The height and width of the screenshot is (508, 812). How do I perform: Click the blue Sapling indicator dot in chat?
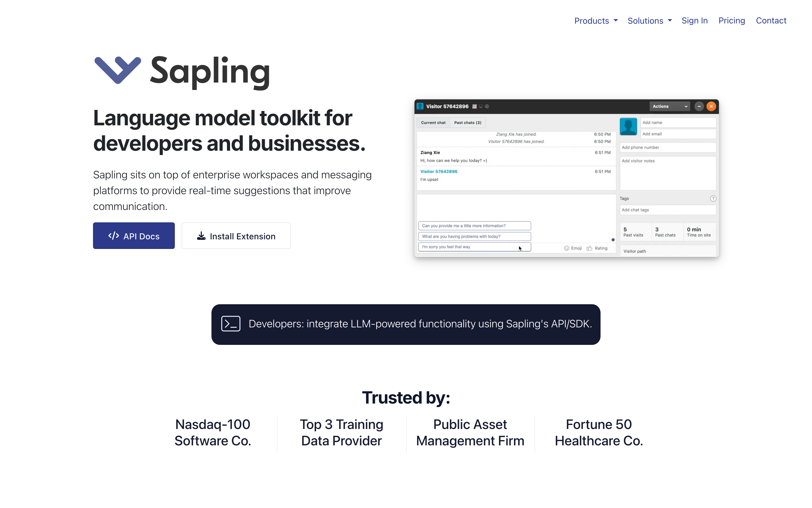pos(613,240)
